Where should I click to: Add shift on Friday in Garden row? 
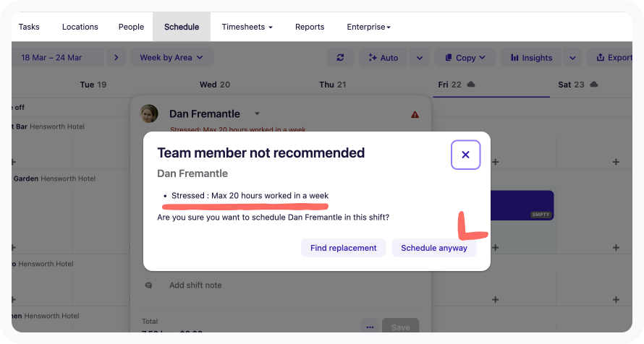pyautogui.click(x=496, y=248)
